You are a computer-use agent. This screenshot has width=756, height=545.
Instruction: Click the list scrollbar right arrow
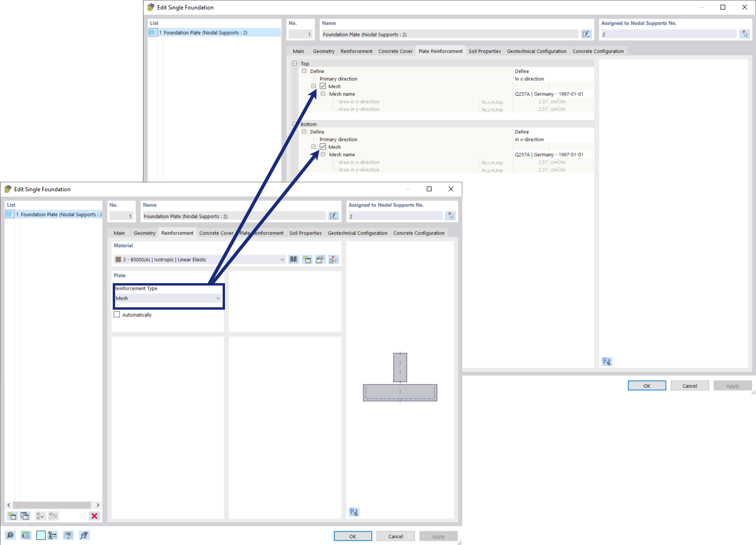pyautogui.click(x=98, y=505)
